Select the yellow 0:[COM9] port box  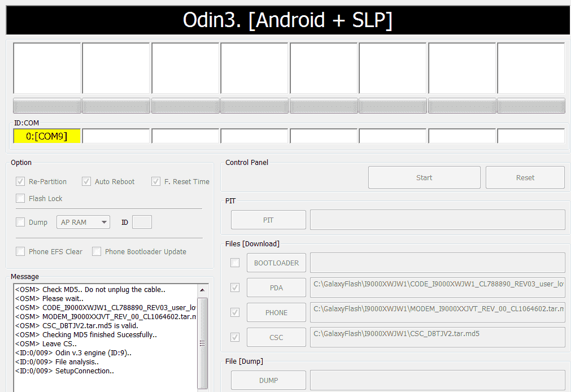(47, 136)
